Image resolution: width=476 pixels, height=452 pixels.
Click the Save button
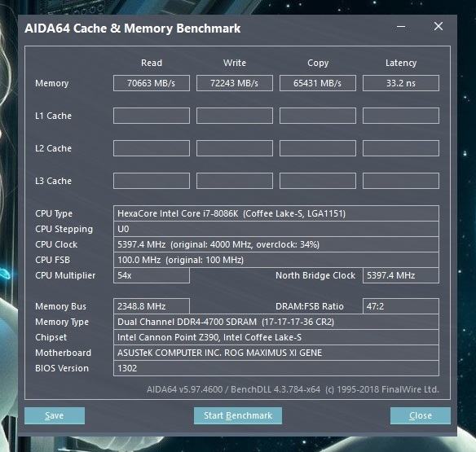[55, 415]
